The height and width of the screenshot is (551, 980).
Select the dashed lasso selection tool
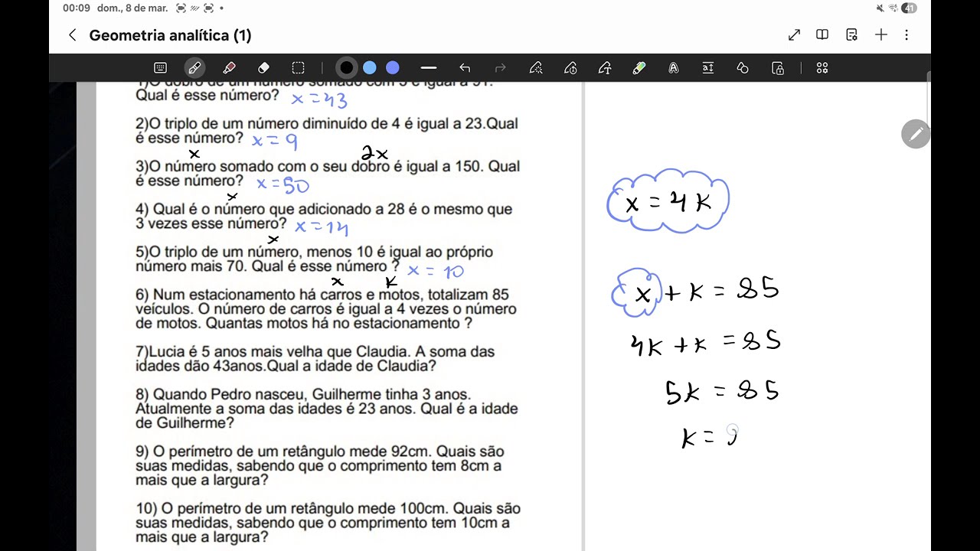[298, 68]
